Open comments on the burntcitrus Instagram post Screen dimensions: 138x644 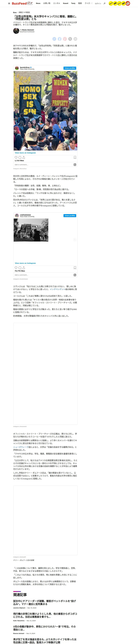[x=20, y=157]
